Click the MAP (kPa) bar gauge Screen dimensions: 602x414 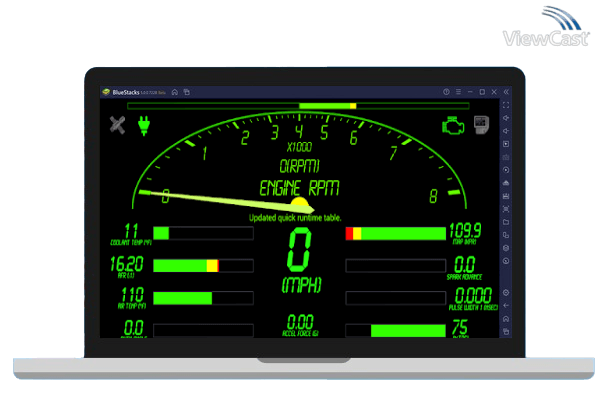click(395, 234)
